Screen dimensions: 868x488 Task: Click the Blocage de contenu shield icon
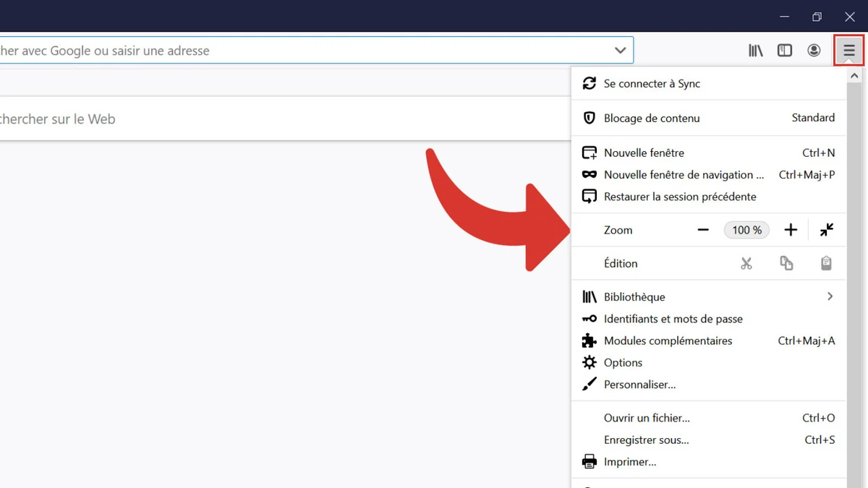coord(588,118)
